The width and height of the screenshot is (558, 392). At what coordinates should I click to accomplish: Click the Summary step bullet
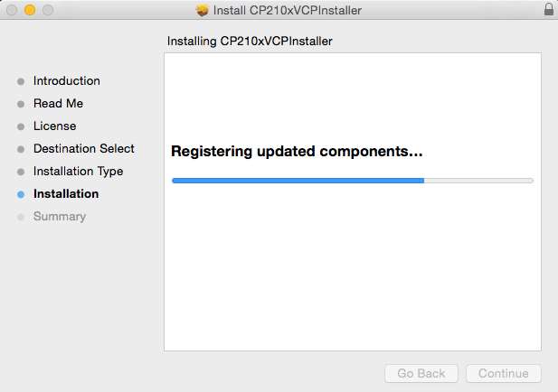[21, 217]
